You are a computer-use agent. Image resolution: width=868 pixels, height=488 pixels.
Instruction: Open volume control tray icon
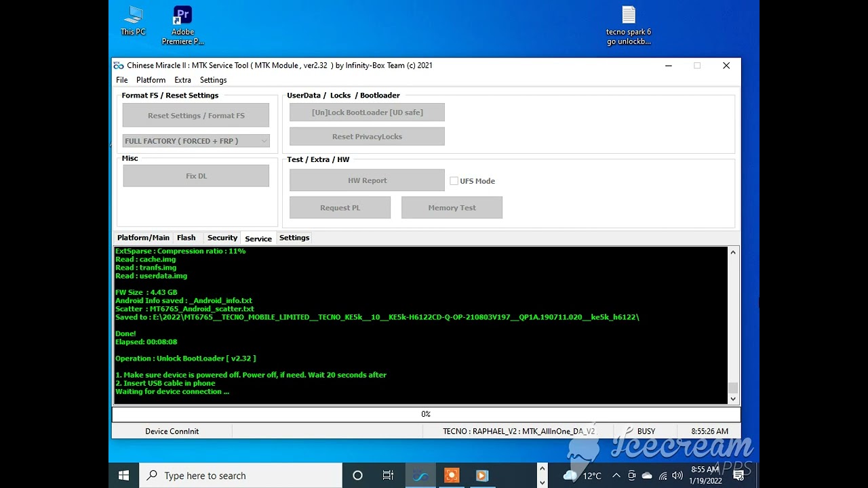[x=677, y=476]
